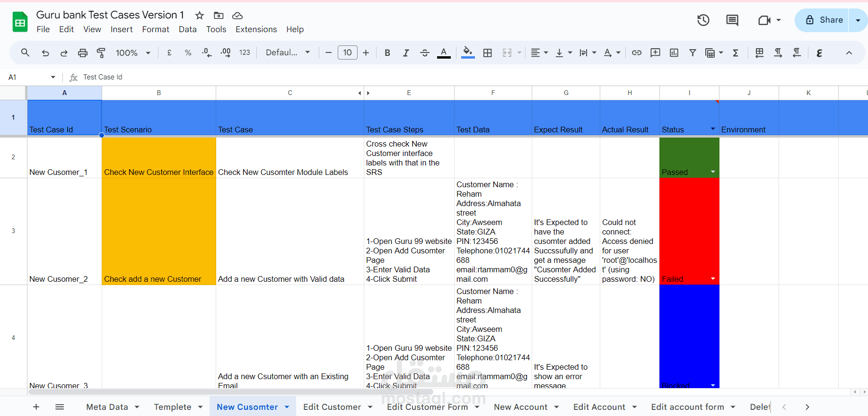This screenshot has width=868, height=416.
Task: Go to Sheets home via logo
Action: pos(20,22)
